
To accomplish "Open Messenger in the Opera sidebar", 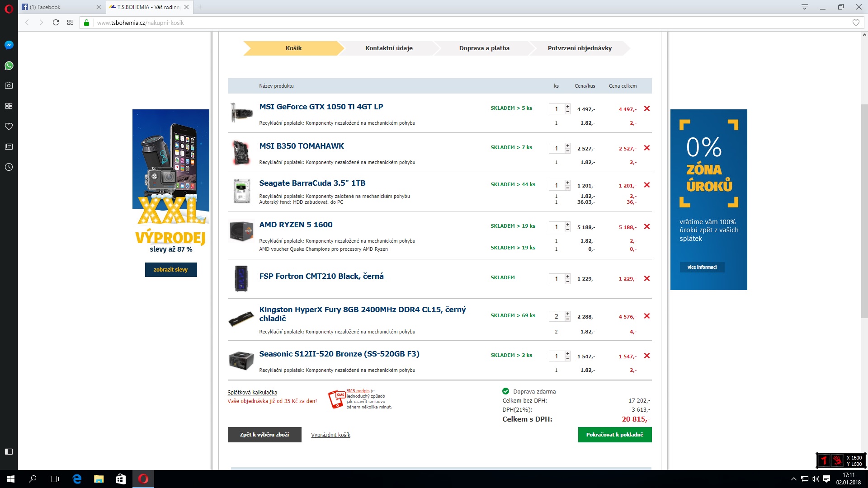I will (9, 45).
